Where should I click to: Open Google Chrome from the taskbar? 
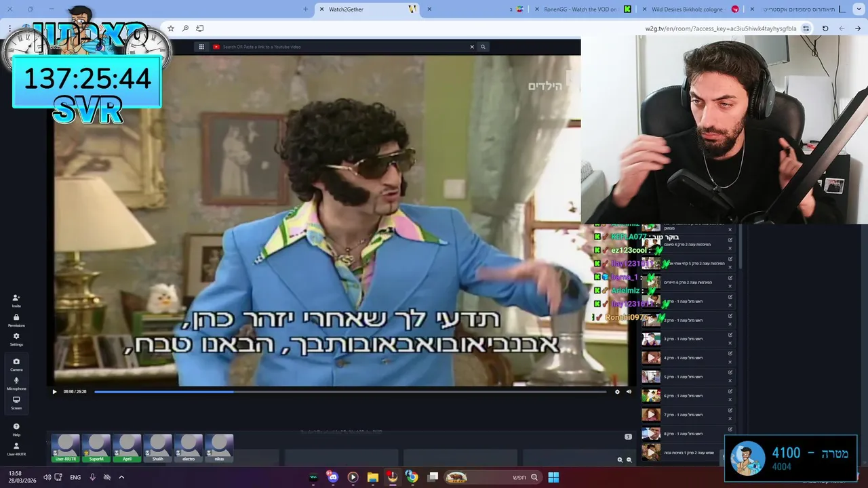(412, 477)
